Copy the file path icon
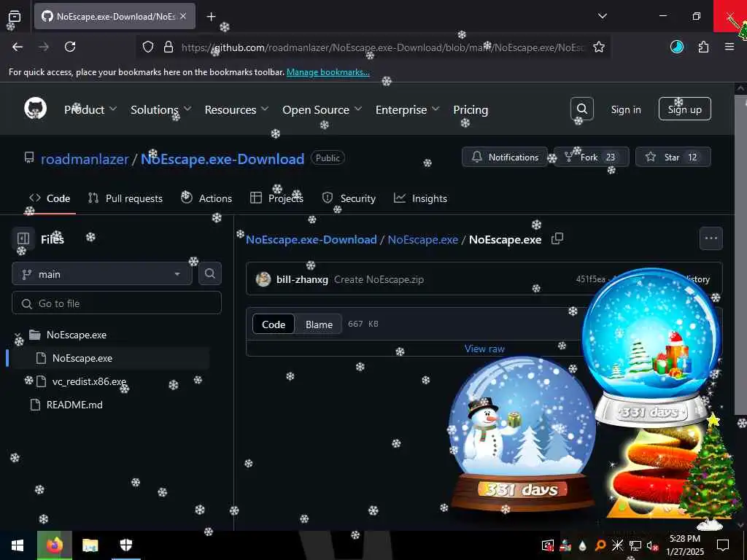The width and height of the screenshot is (747, 560). (557, 238)
